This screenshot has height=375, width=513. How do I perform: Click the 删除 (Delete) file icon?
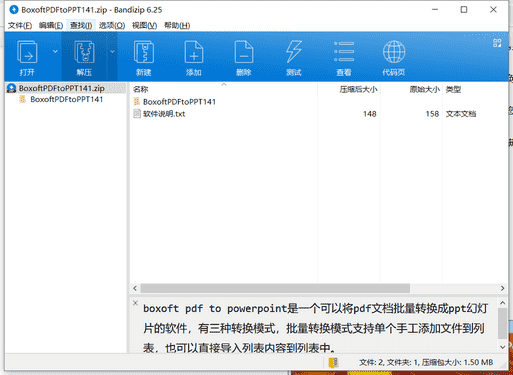tap(244, 52)
